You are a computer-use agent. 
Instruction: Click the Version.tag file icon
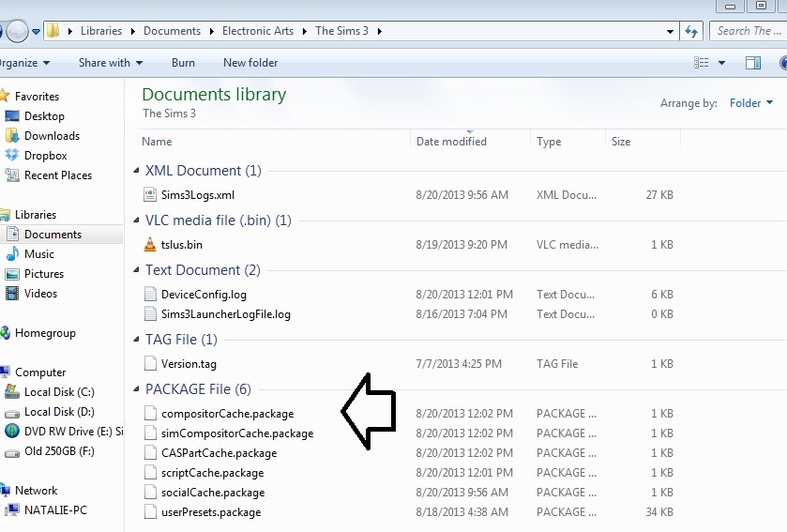[x=150, y=363]
